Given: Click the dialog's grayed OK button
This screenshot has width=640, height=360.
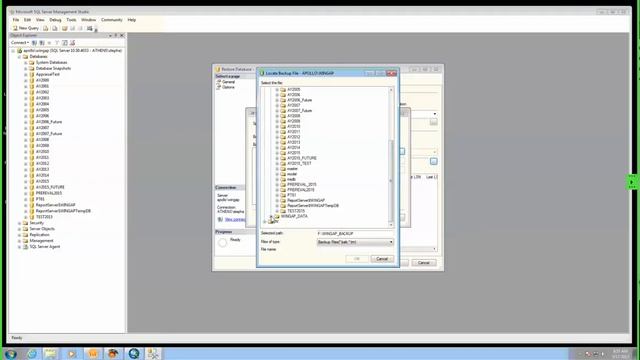Looking at the screenshot, I should (357, 259).
